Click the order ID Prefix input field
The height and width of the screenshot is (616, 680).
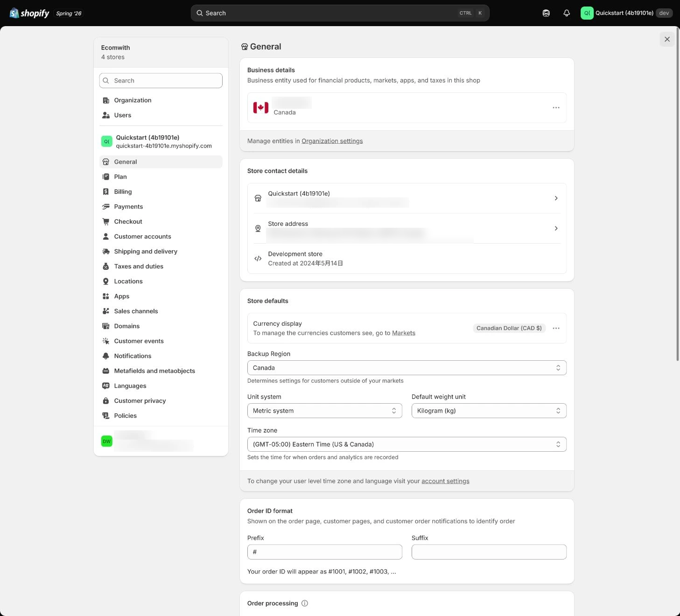[x=324, y=552]
